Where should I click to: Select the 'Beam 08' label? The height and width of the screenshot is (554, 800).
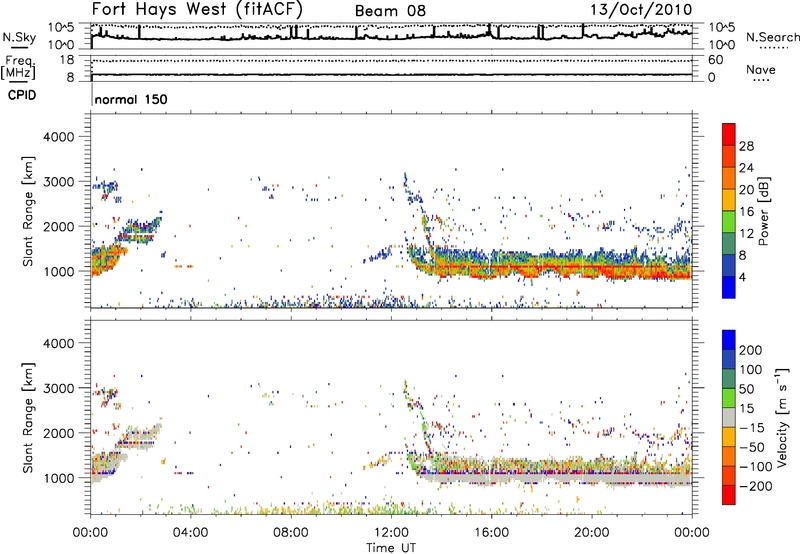pos(390,11)
